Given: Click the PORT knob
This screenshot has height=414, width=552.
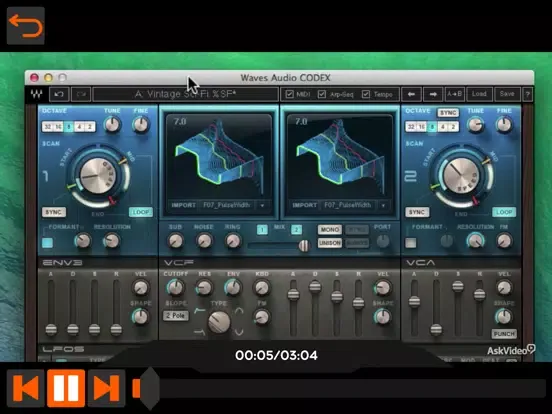Looking at the screenshot, I should 383,241.
